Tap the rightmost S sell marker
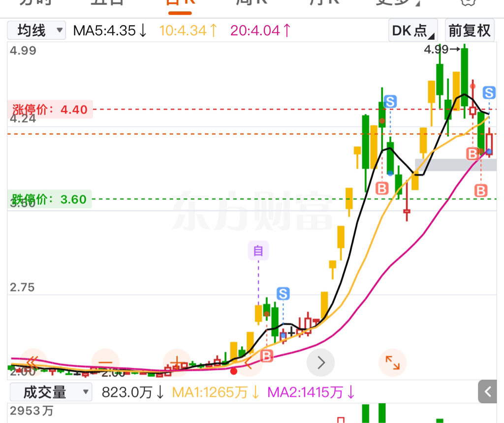Image resolution: width=504 pixels, height=423 pixels. point(489,92)
